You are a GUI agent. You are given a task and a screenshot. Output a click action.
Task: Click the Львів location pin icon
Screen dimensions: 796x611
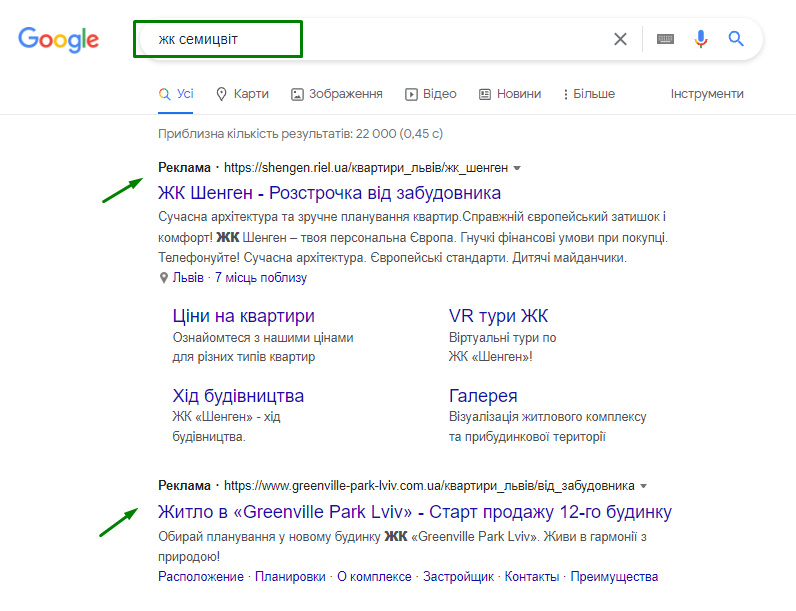tap(164, 278)
